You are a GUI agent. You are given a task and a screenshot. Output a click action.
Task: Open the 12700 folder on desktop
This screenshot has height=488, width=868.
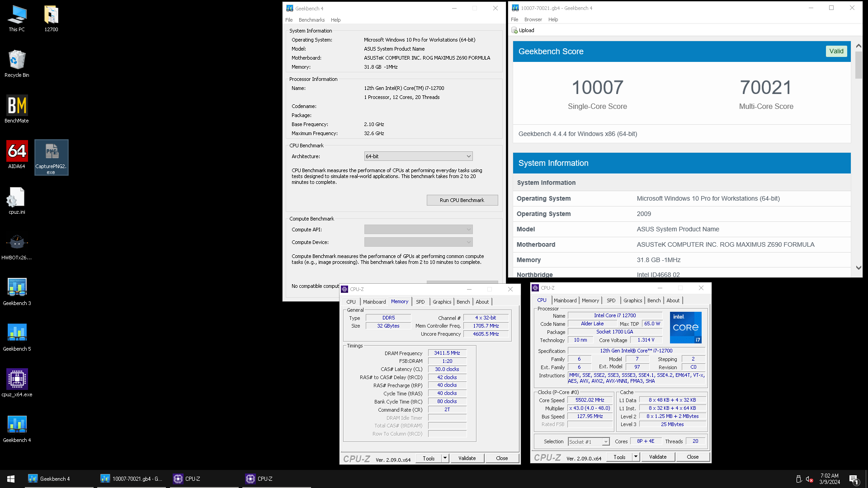pos(51,18)
